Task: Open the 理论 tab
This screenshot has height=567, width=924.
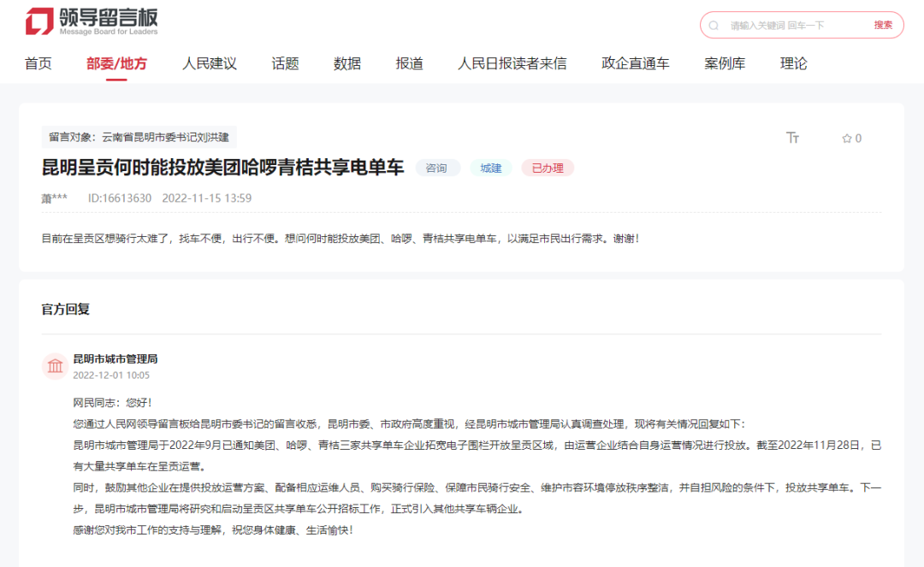Action: [x=793, y=63]
